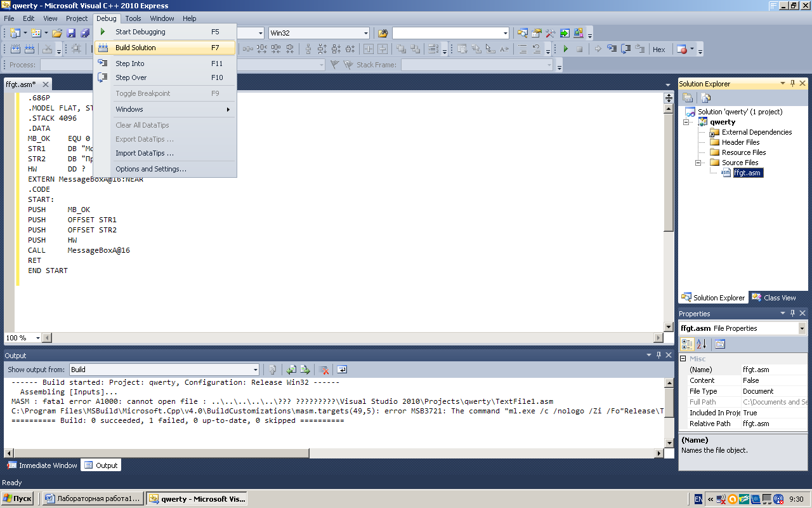
Task: Select External Dependencies node
Action: pos(757,132)
